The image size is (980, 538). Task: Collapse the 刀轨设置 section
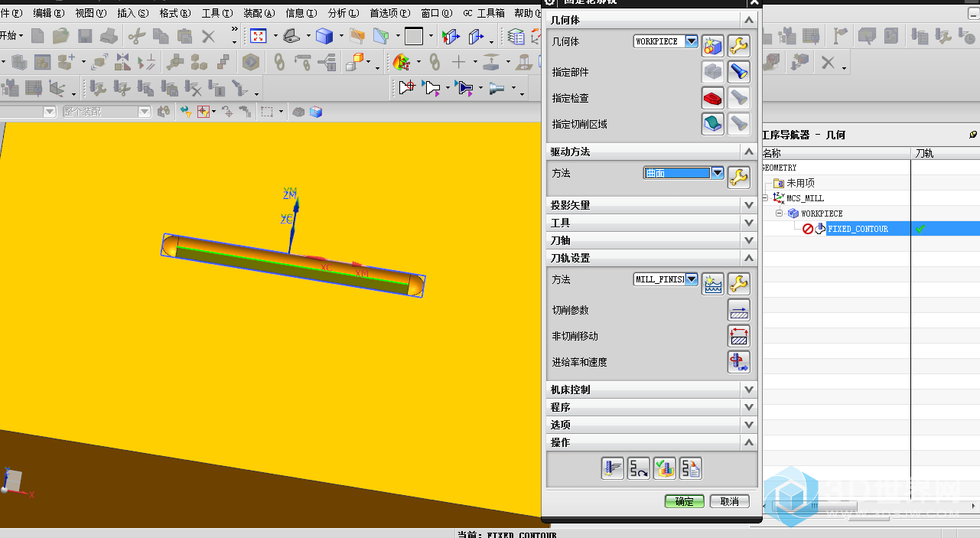coord(749,258)
